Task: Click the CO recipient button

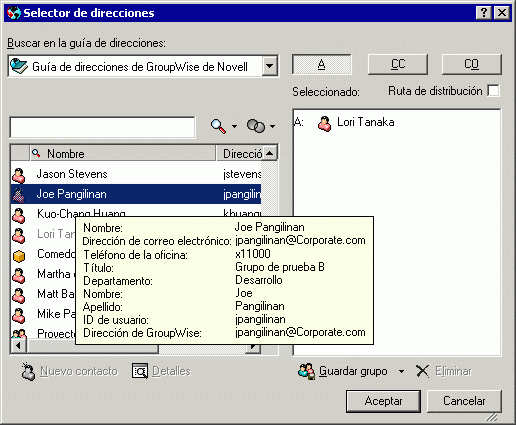Action: [471, 64]
